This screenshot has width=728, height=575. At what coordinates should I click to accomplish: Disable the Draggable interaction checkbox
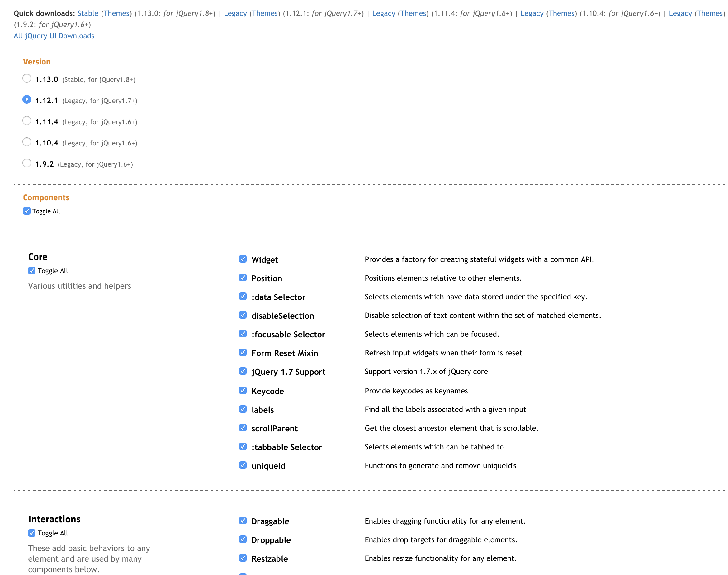pos(243,521)
